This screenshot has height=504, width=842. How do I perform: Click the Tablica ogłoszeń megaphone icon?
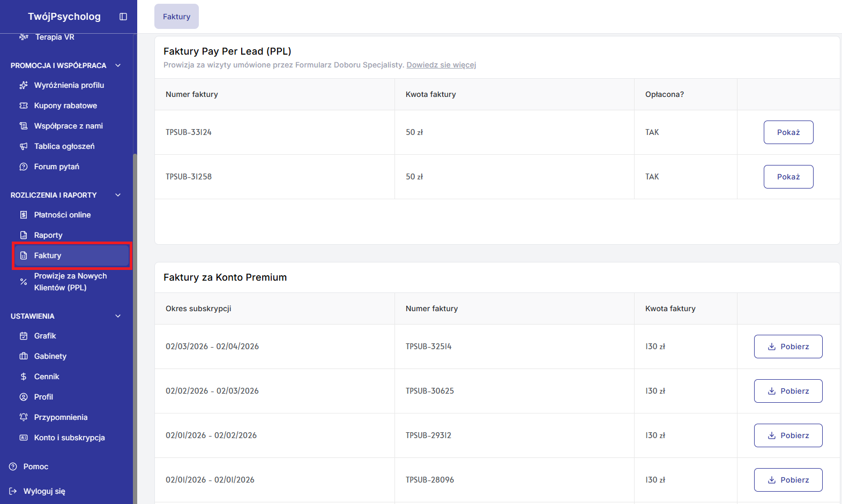[x=24, y=146]
